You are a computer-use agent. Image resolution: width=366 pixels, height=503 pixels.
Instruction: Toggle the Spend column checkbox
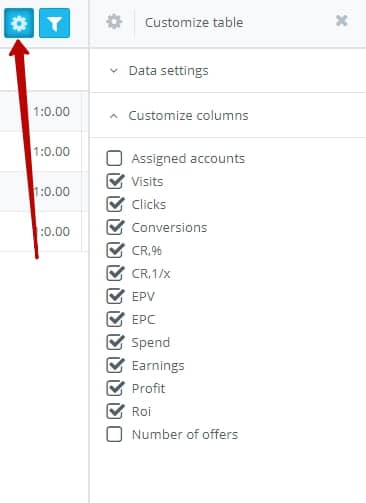pyautogui.click(x=115, y=342)
